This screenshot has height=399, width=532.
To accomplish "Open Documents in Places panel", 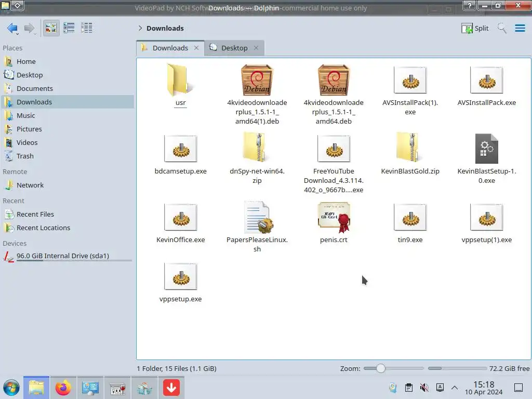I will (x=67, y=88).
